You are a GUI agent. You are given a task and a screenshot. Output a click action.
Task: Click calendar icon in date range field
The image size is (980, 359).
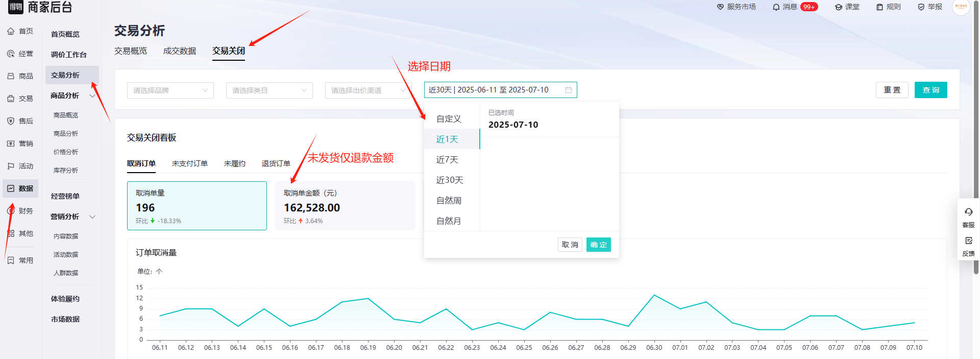point(568,90)
